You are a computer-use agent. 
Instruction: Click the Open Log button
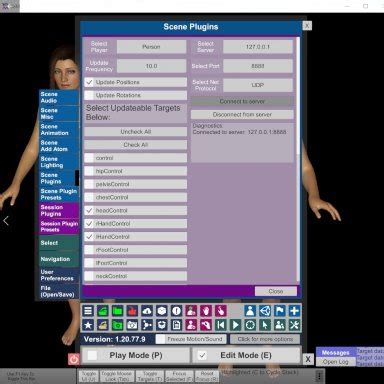click(x=335, y=362)
